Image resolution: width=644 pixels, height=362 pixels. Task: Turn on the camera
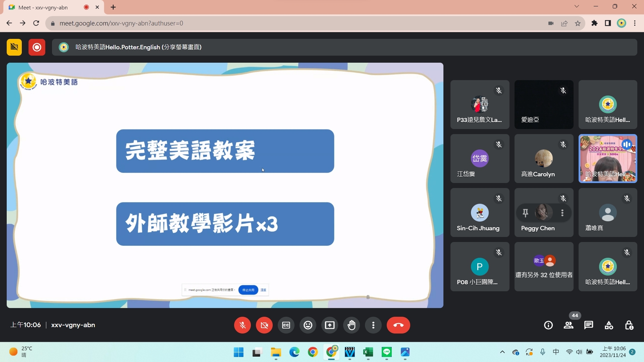pyautogui.click(x=264, y=325)
